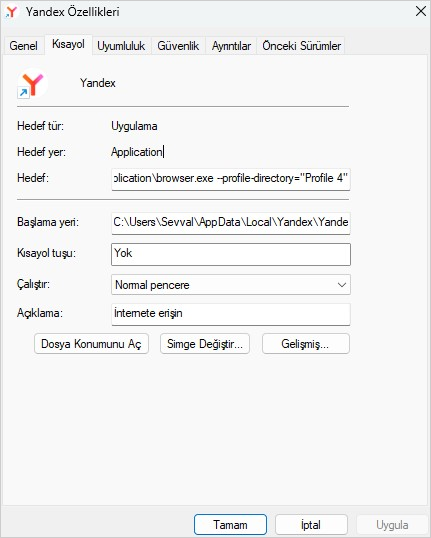Viewport: 431px width, 538px height.
Task: Click the Yandex shortcut icon in header
Action: click(x=32, y=83)
